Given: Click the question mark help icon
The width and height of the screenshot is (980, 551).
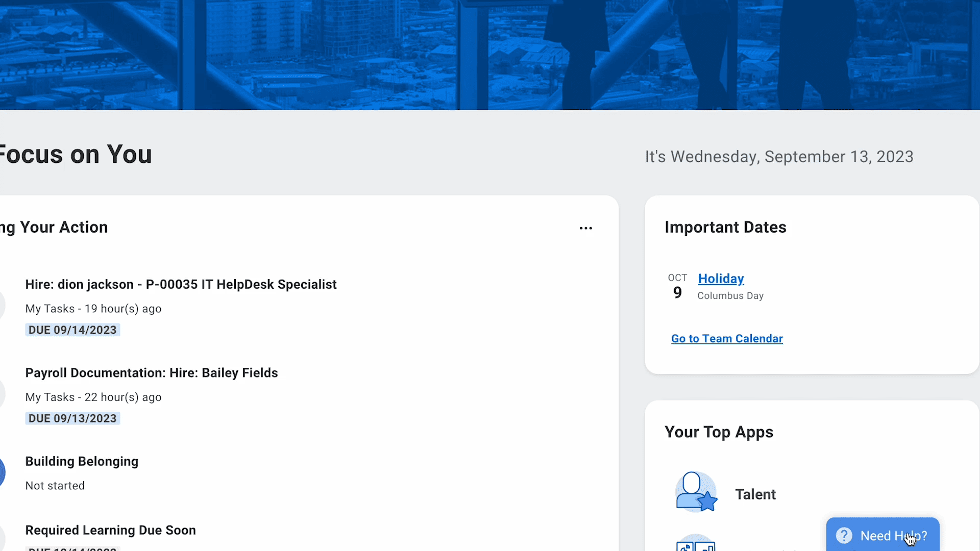Looking at the screenshot, I should [x=844, y=536].
